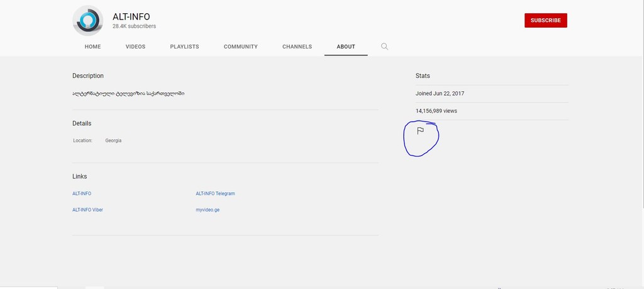Screen dimensions: 644x289
Task: Switch to the HOME tab
Action: click(x=93, y=47)
